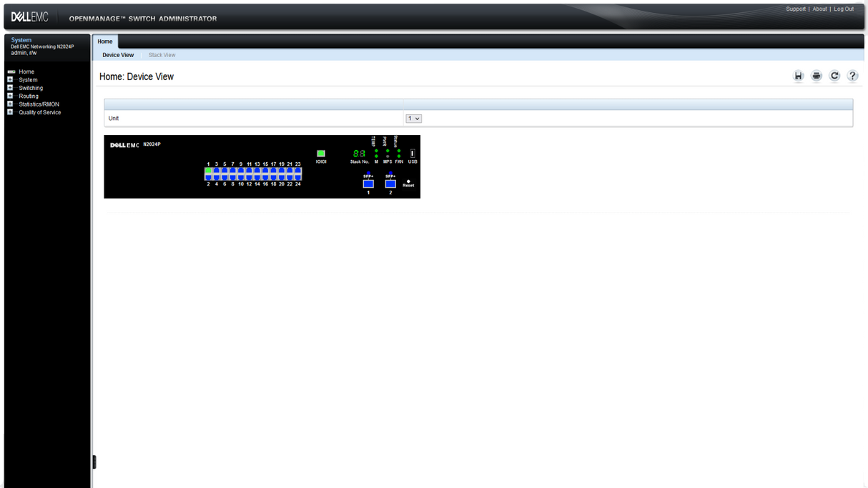
Task: Expand the System tree node
Action: coord(10,80)
